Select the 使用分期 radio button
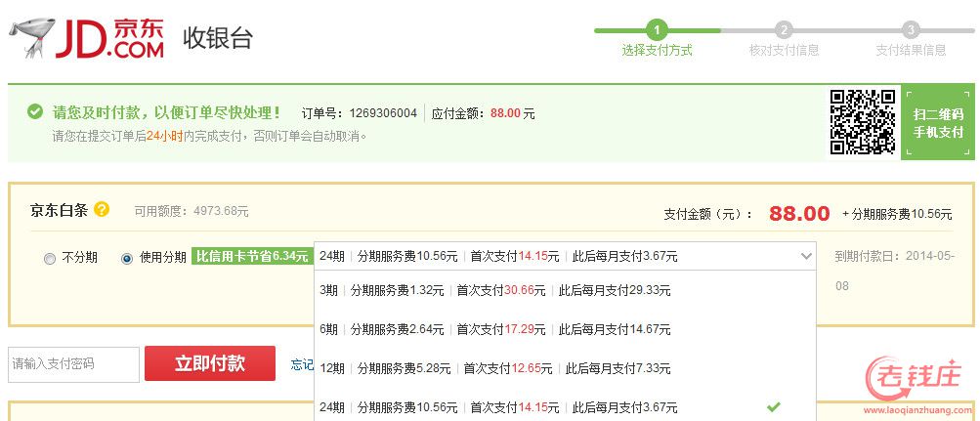Screen dimensions: 980x421 click(x=127, y=259)
